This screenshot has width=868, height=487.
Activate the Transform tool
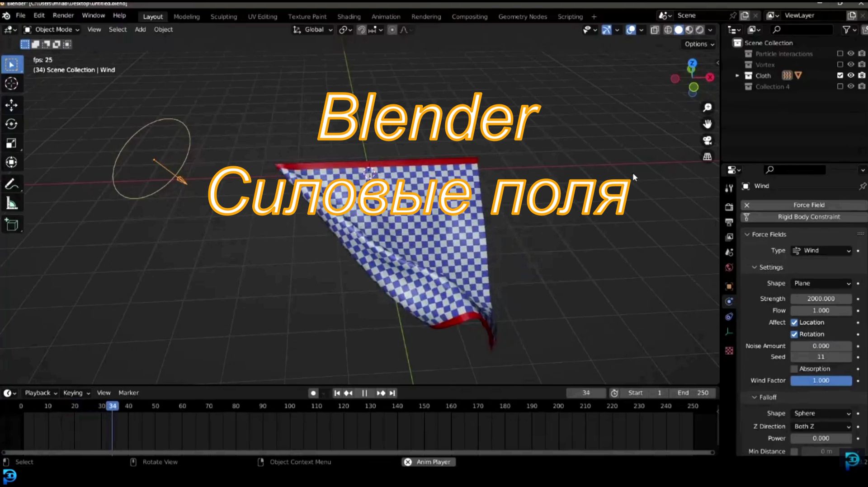click(11, 162)
